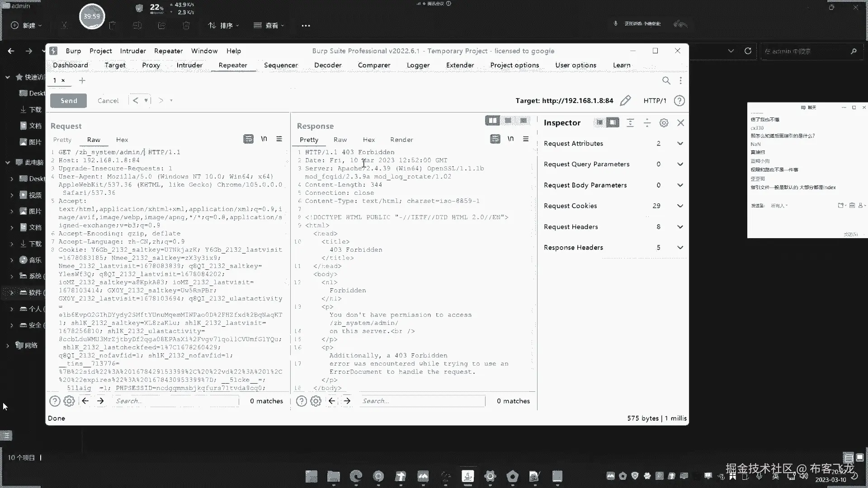Click the Repeater search magnifier icon
This screenshot has width=868, height=488.
tap(666, 80)
